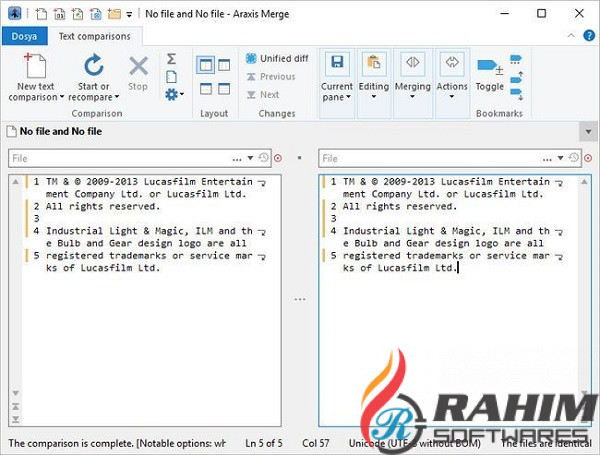600x455 pixels.
Task: Click the New text comparison icon
Action: [x=35, y=66]
